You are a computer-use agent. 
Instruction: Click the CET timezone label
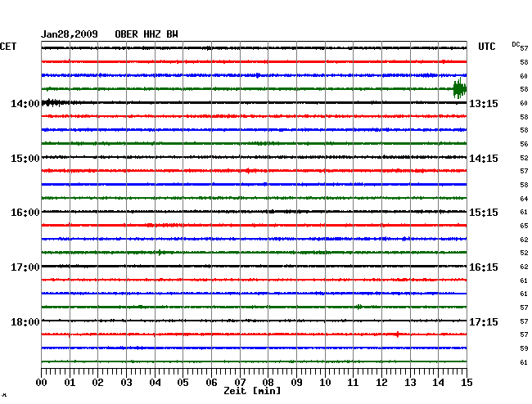click(x=8, y=47)
